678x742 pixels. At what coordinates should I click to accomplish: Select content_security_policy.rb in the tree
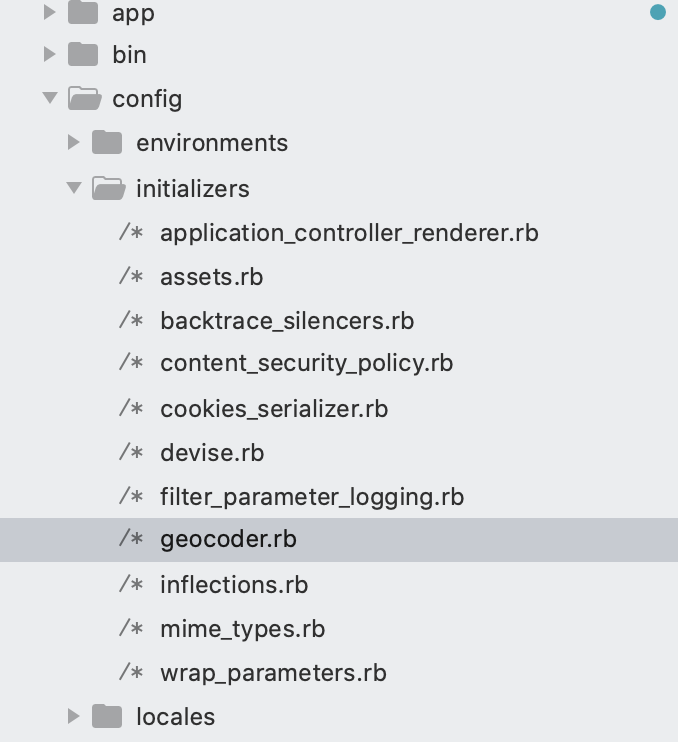click(x=306, y=363)
